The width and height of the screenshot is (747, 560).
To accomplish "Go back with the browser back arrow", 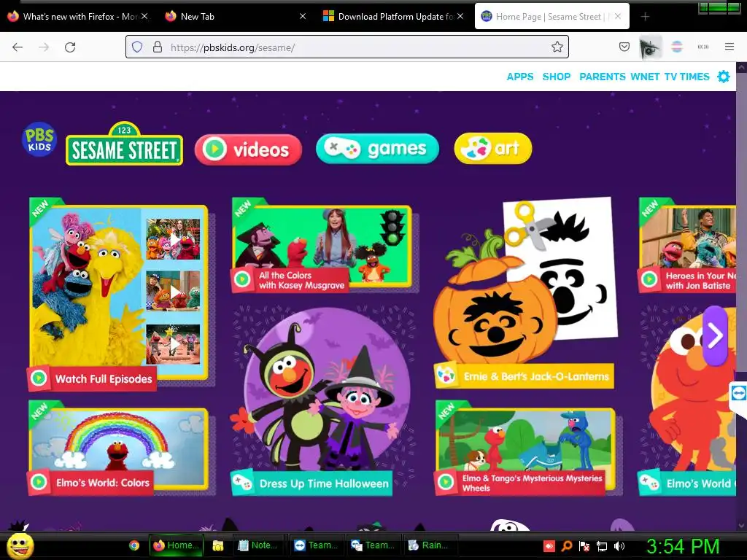I will 18,47.
